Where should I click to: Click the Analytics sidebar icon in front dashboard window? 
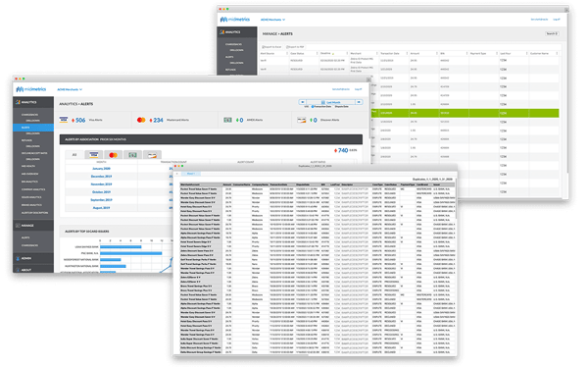point(18,102)
